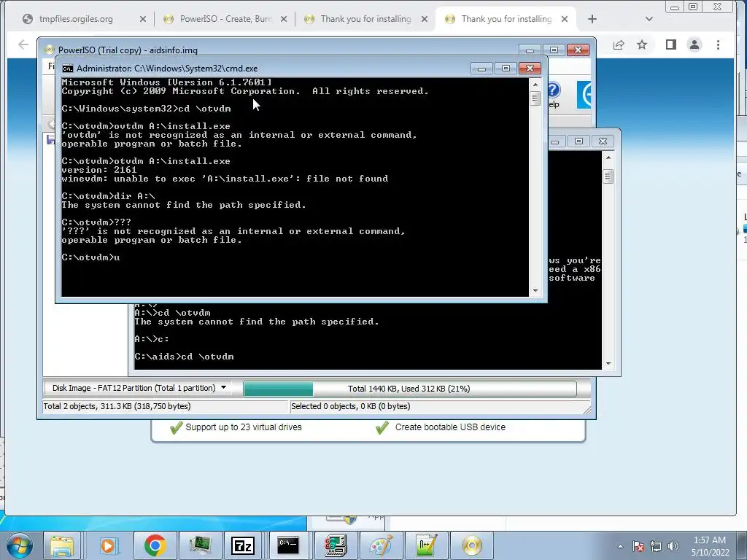Grab the PowerISO window's corner size grip
The width and height of the screenshot is (747, 560).
point(587,410)
